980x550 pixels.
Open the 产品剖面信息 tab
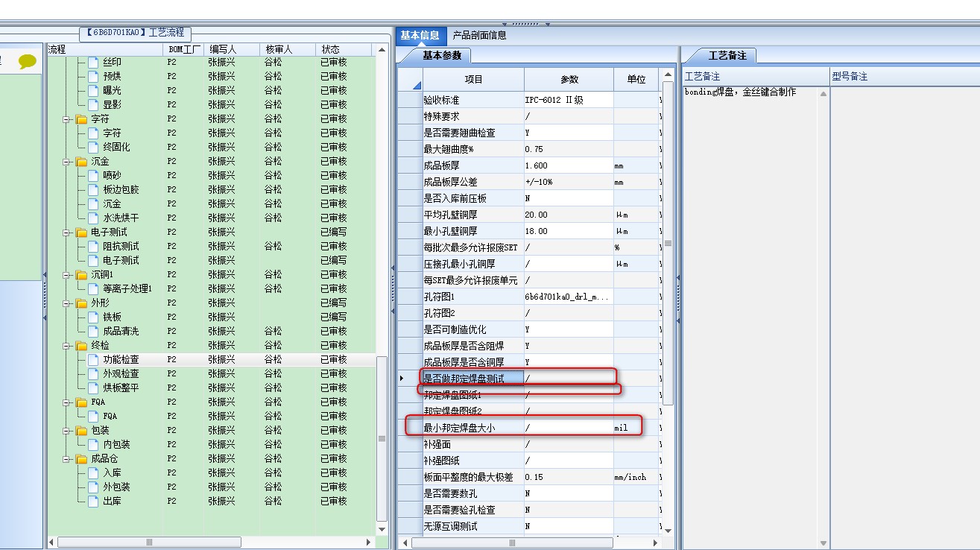pos(479,35)
